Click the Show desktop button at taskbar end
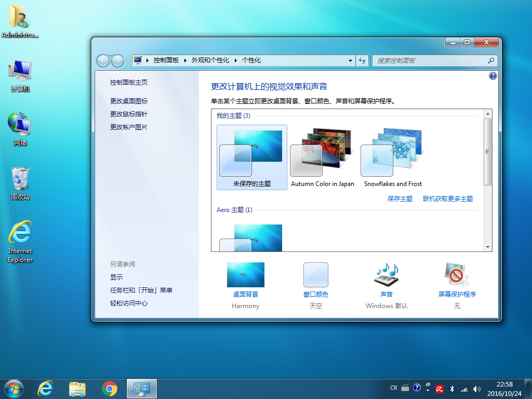The width and height of the screenshot is (532, 399). click(528, 389)
